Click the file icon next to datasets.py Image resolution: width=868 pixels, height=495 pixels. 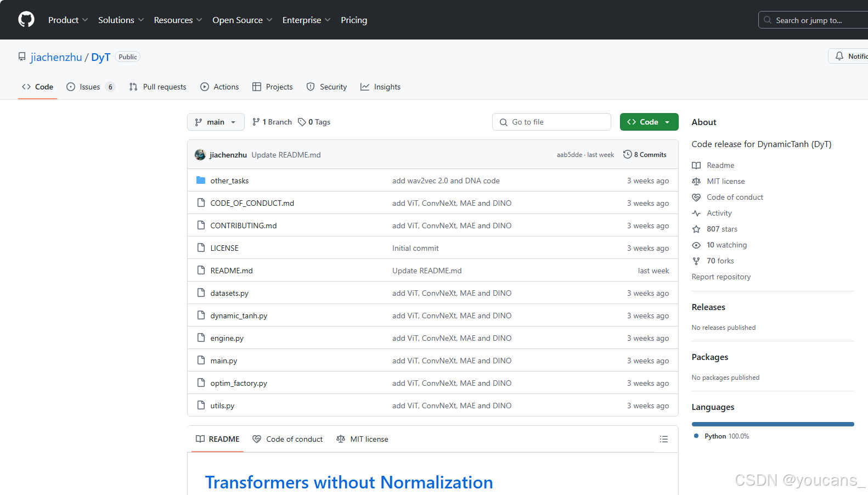click(x=201, y=292)
